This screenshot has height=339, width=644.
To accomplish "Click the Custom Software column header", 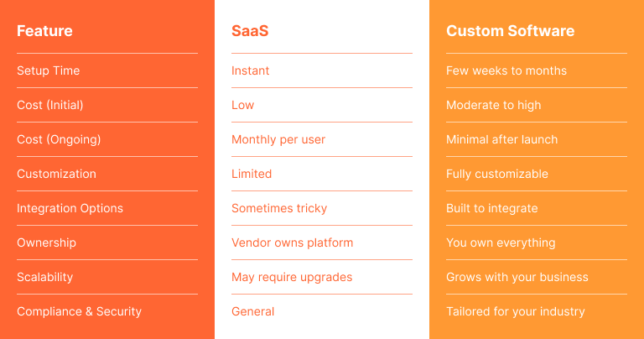I will pyautogui.click(x=510, y=31).
